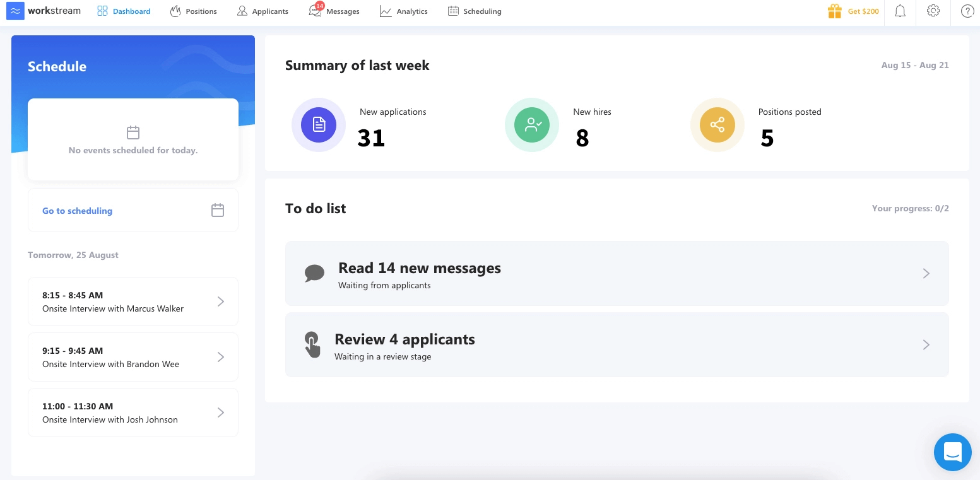Follow the Go to scheduling link

coord(77,211)
